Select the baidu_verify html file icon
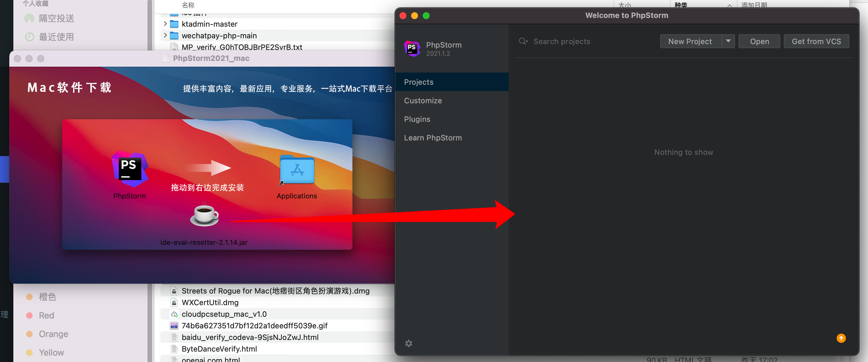 click(174, 337)
